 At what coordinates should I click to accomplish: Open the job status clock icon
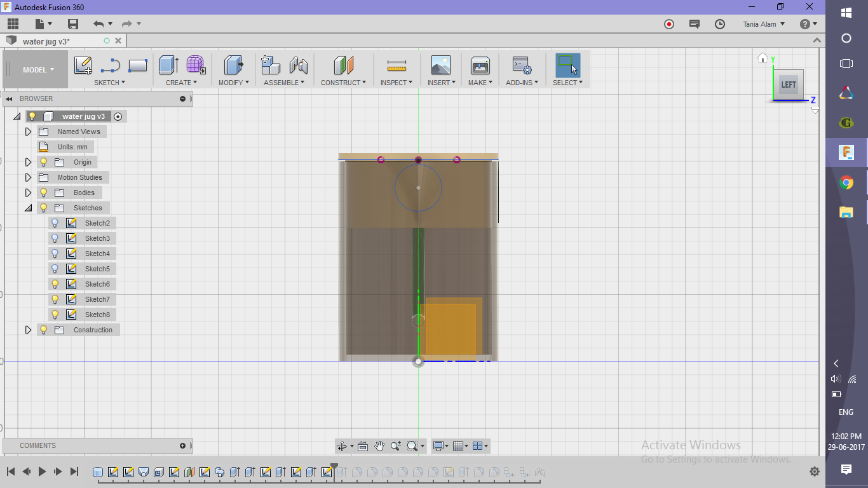point(720,24)
